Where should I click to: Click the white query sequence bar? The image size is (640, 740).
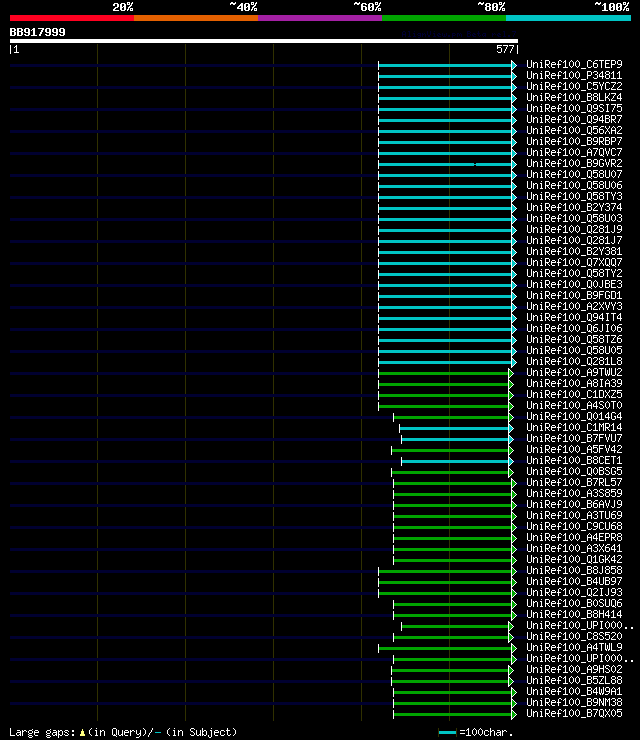pos(263,41)
